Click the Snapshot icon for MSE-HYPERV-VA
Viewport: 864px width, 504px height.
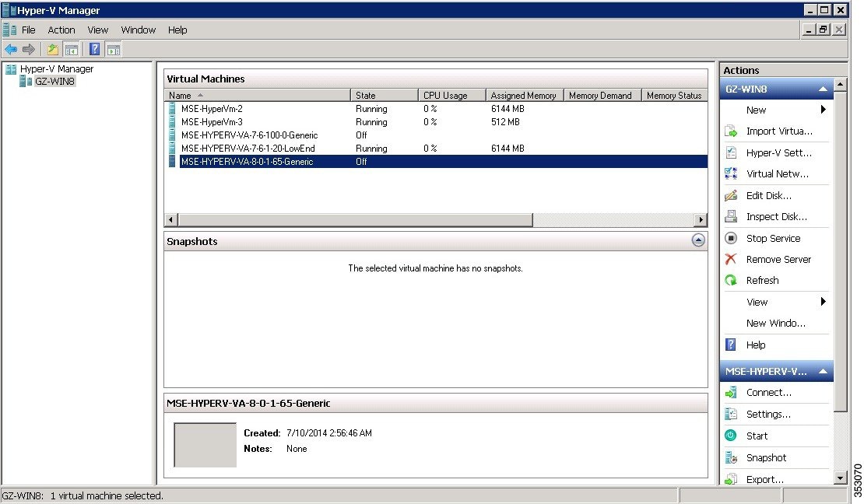click(x=732, y=457)
